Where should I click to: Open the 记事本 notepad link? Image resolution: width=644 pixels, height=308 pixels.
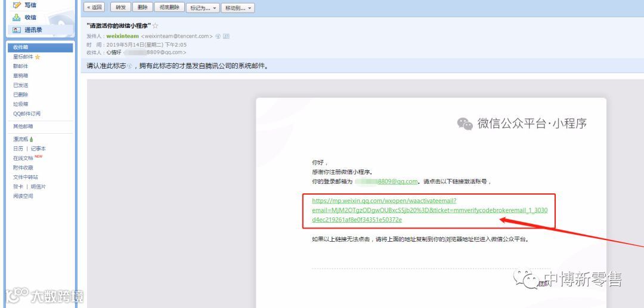[x=39, y=149]
